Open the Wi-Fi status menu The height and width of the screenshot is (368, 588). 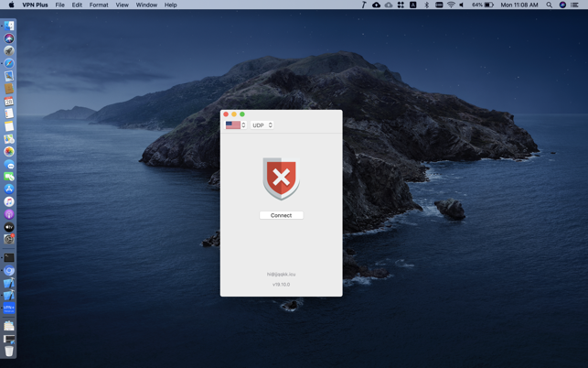click(x=451, y=5)
